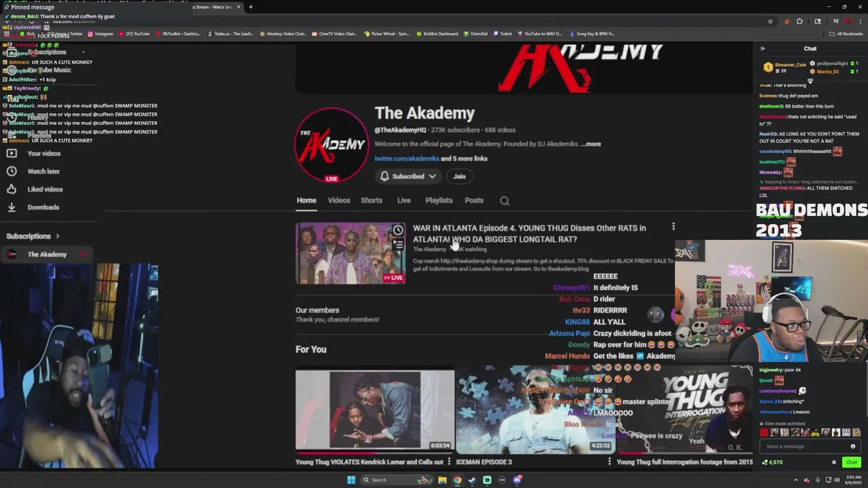
Task: Close the 'Stream - Watch Live' browser tab
Action: [x=239, y=7]
